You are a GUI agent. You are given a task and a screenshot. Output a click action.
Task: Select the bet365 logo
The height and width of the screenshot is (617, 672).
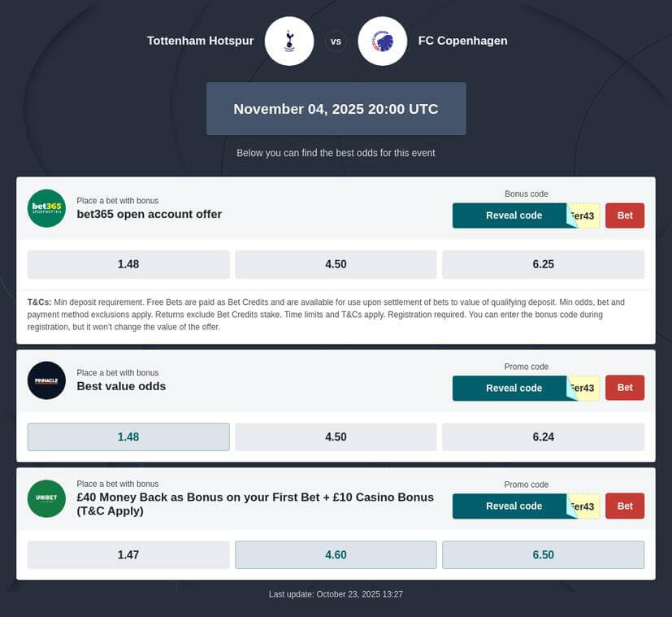tap(46, 208)
